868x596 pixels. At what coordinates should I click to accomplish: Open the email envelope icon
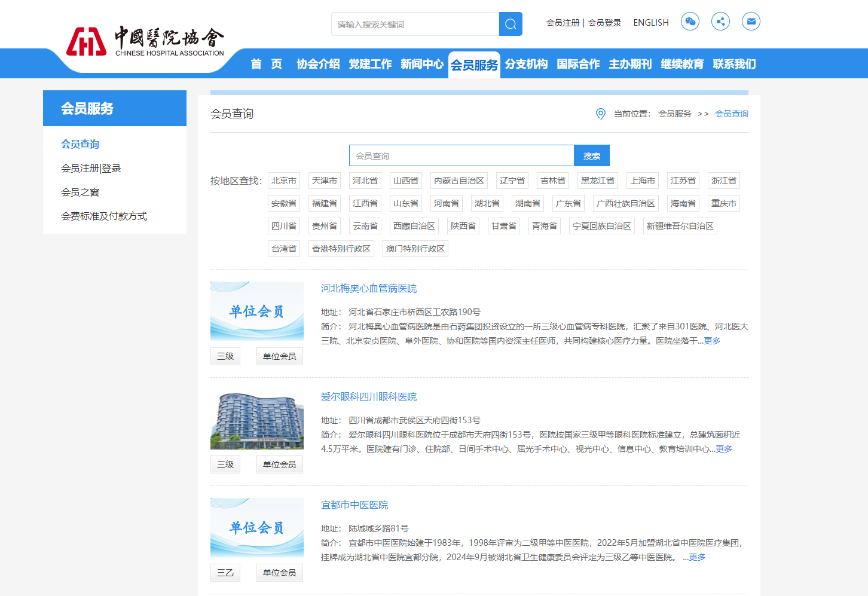pyautogui.click(x=751, y=22)
